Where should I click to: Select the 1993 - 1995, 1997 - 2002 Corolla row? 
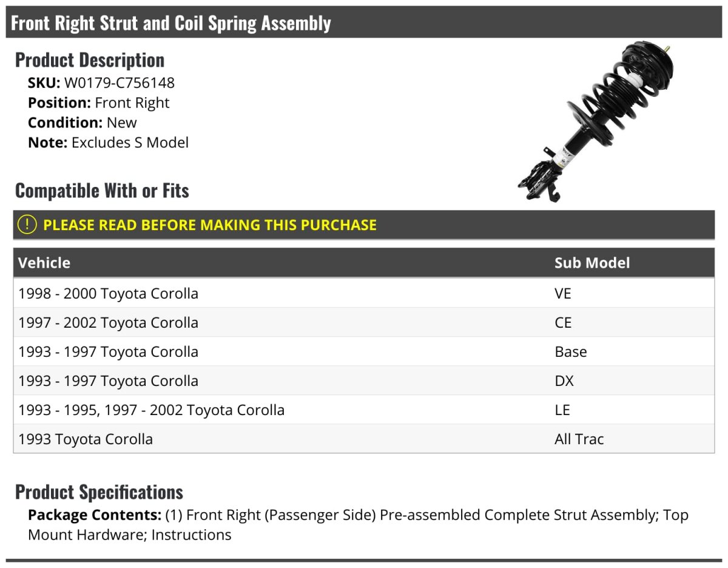click(x=152, y=410)
